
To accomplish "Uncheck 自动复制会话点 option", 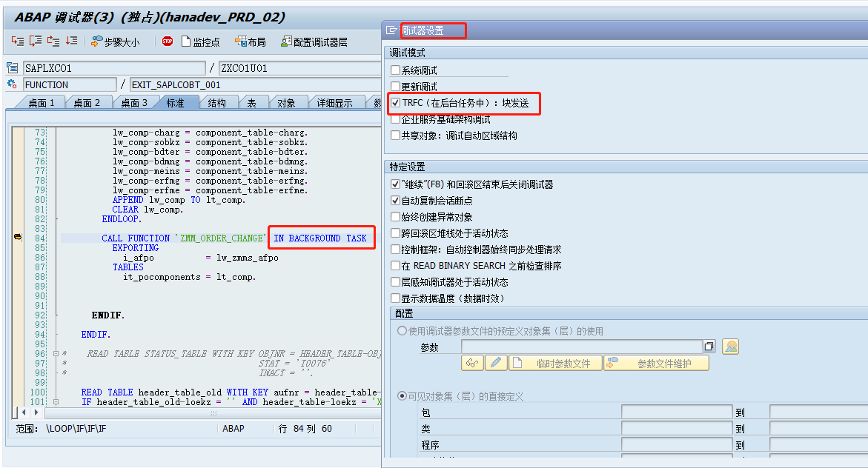I will point(395,199).
